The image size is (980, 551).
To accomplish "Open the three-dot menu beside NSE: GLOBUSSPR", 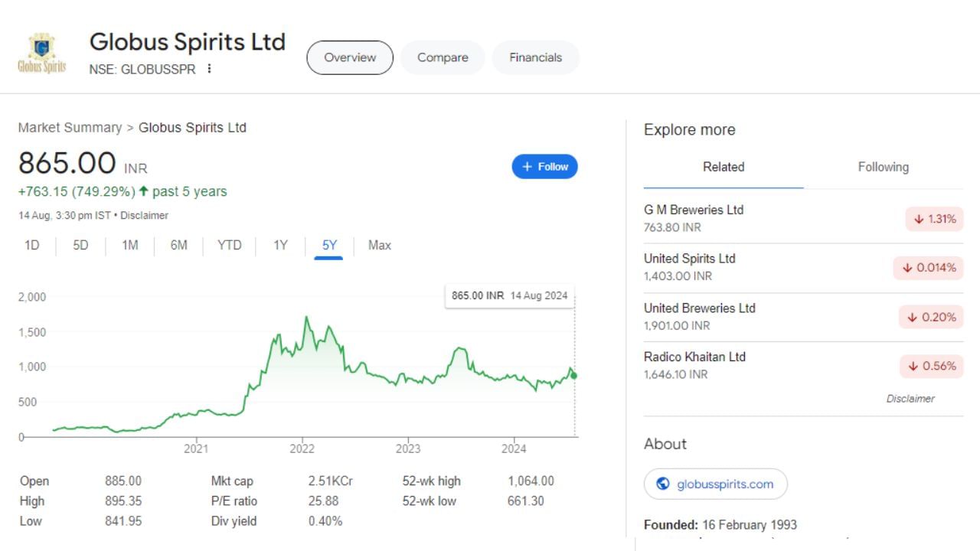I will pos(208,69).
